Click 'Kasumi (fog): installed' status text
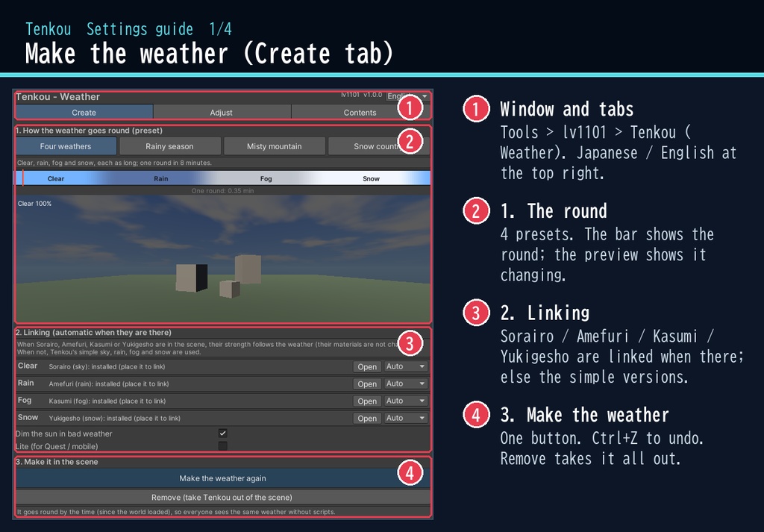This screenshot has height=532, width=764. pyautogui.click(x=107, y=401)
